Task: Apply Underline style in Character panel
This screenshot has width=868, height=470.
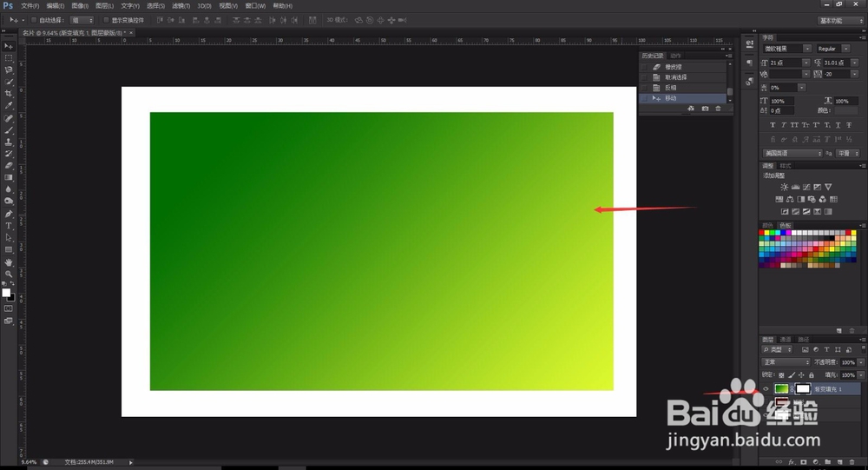Action: pos(838,125)
